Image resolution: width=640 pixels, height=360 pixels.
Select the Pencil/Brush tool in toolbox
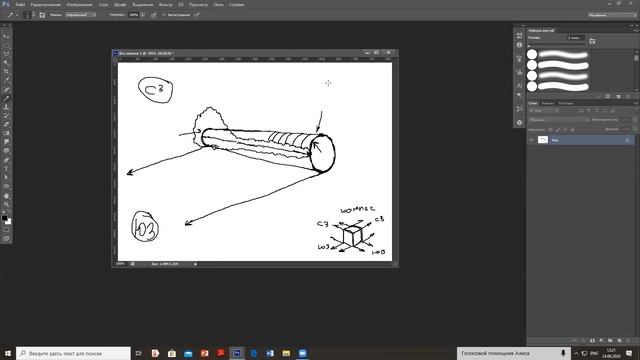[6, 98]
